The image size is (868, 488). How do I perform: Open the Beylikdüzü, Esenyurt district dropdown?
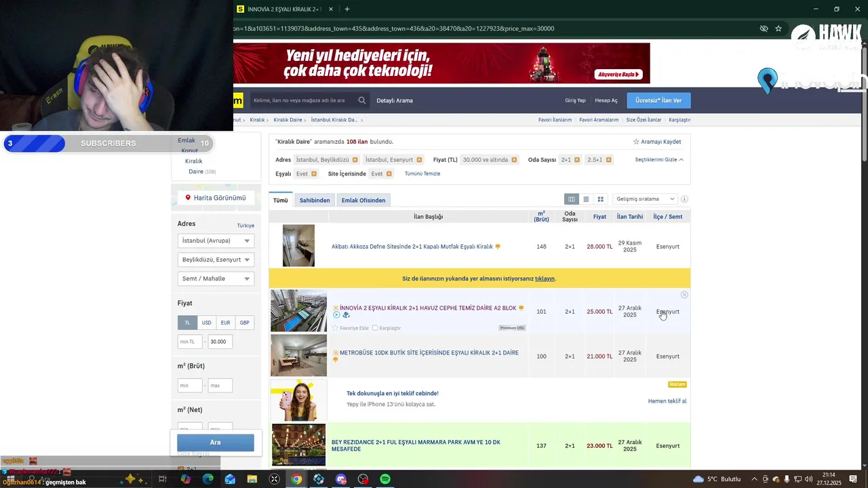[216, 260]
